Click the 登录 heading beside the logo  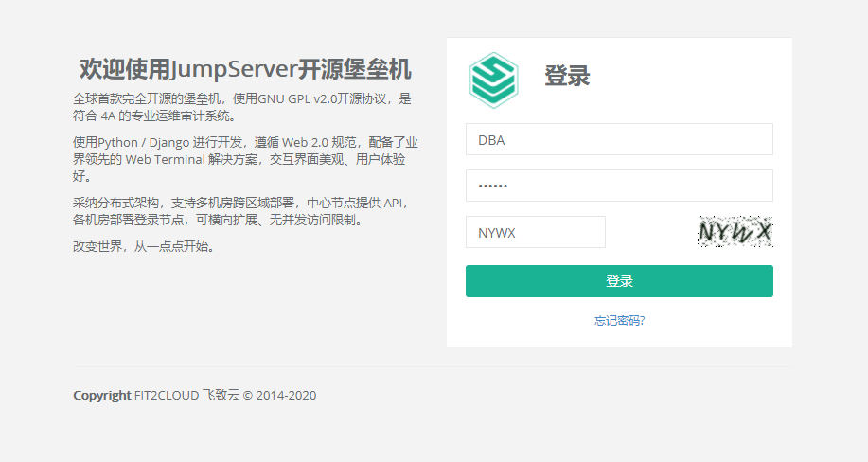(x=567, y=77)
